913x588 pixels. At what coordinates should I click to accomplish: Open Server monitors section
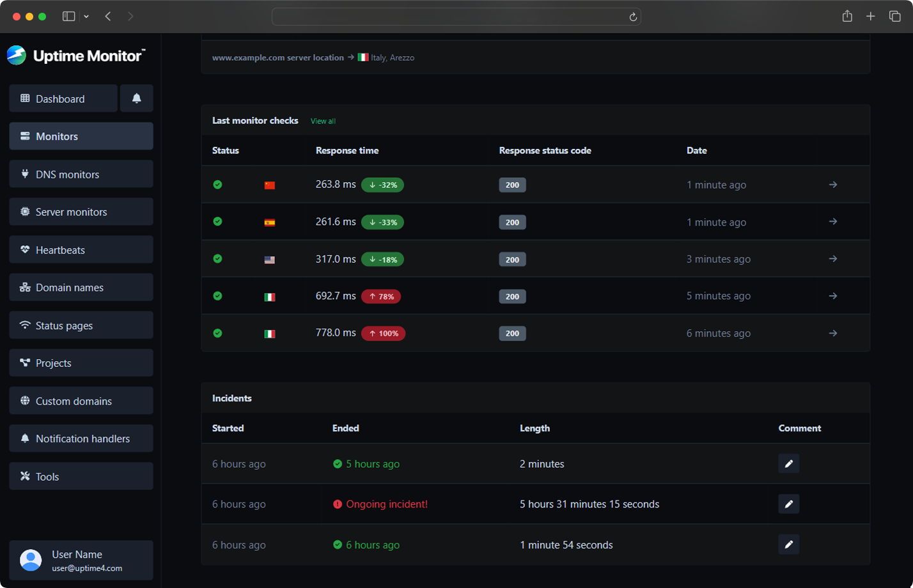click(81, 212)
